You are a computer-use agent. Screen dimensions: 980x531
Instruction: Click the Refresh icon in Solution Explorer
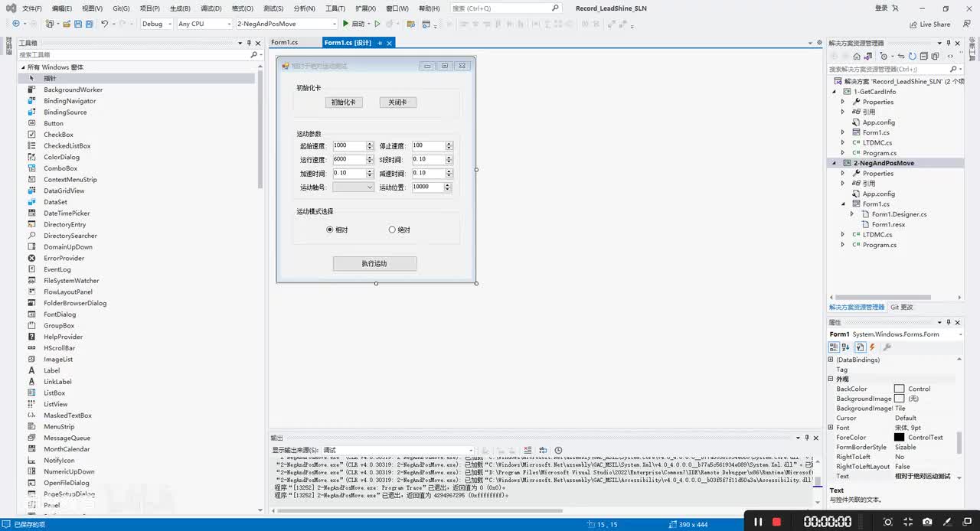[x=912, y=56]
